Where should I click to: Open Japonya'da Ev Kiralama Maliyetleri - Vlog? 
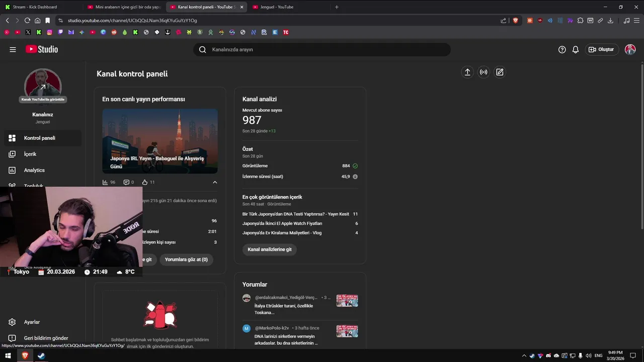[282, 233]
